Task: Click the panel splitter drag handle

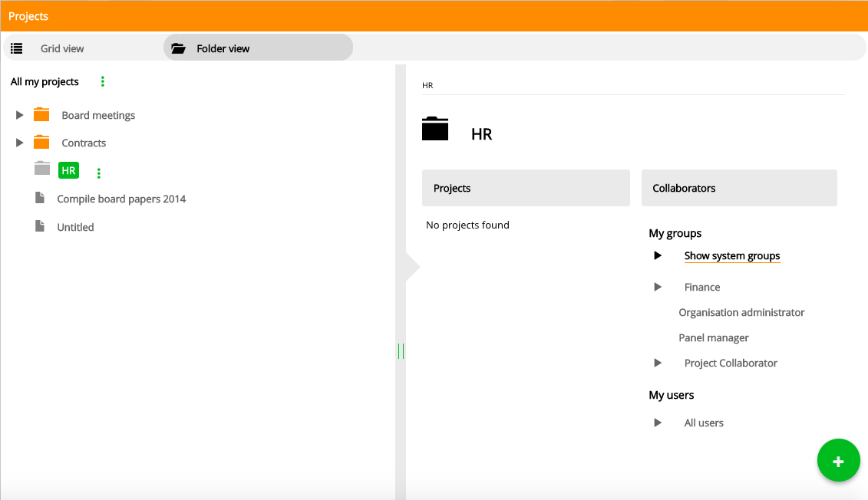Action: [401, 351]
